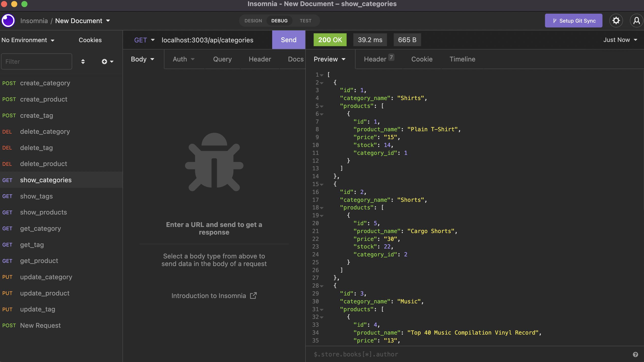
Task: Open the Just Now history dropdown
Action: pyautogui.click(x=620, y=40)
